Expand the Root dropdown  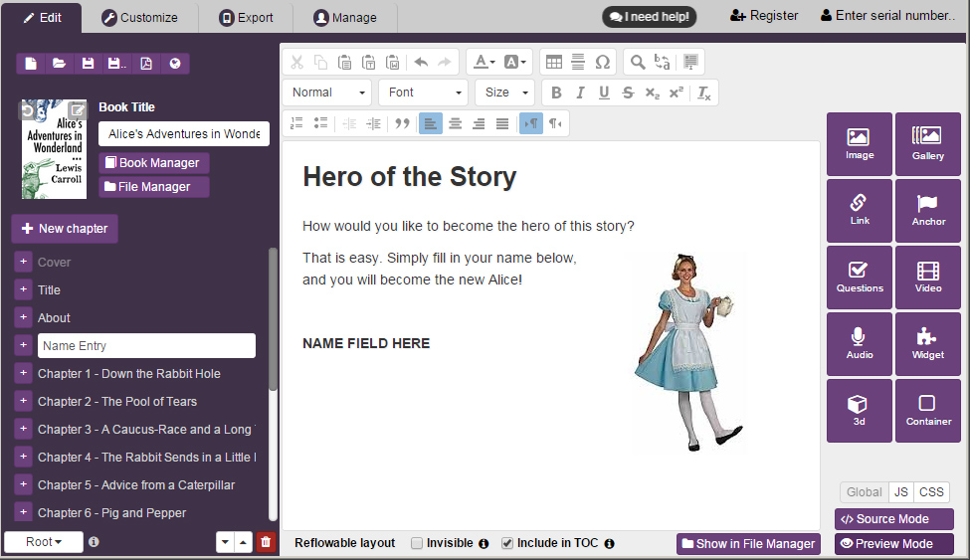[43, 542]
